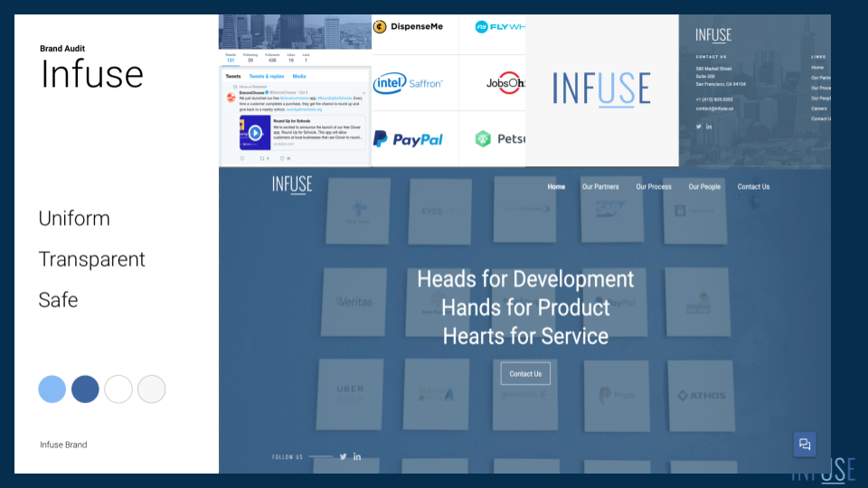Click the DispenseMe logo

(408, 26)
